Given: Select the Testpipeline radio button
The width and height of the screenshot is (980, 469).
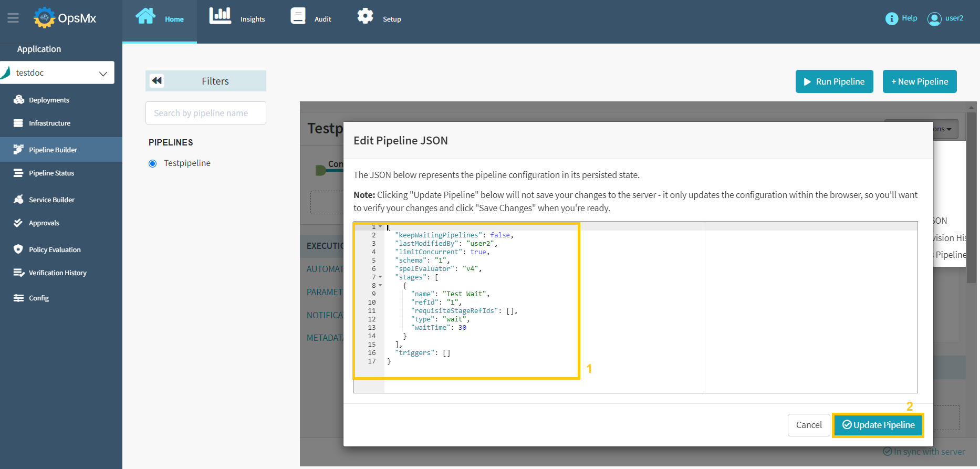Looking at the screenshot, I should (153, 163).
